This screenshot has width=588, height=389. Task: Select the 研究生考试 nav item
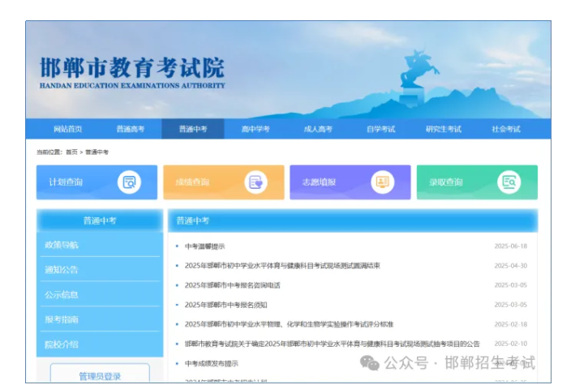[x=443, y=130]
